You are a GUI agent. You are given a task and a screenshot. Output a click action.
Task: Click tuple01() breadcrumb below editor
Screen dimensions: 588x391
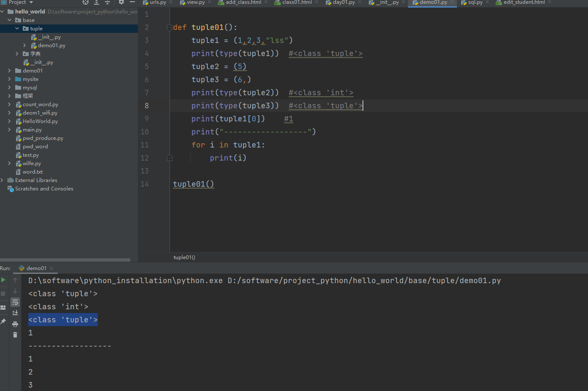click(x=184, y=257)
